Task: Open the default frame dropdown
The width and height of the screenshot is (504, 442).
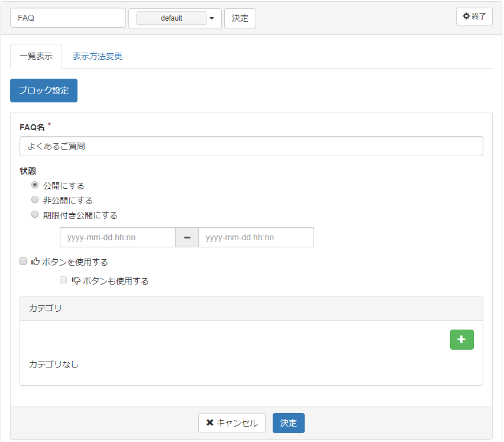Action: 172,18
